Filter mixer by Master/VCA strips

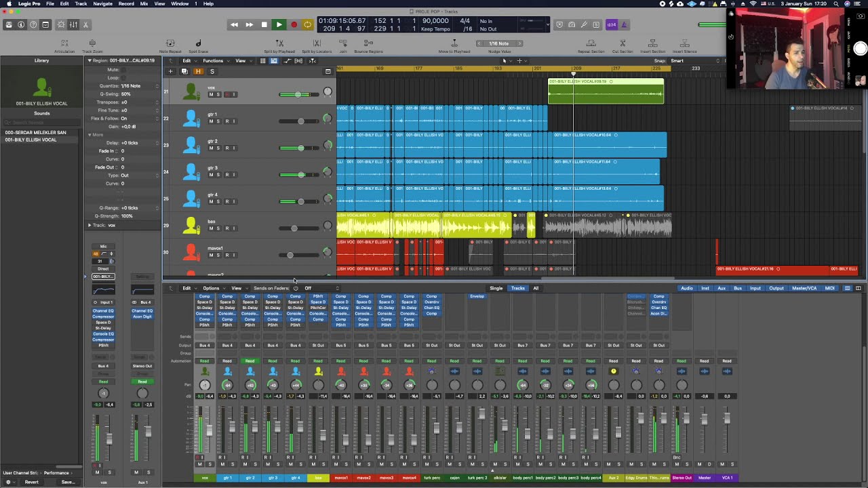click(804, 289)
